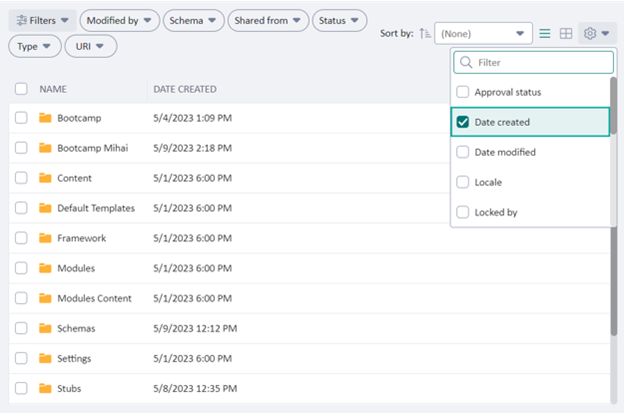Image resolution: width=624 pixels, height=413 pixels.
Task: Open the Filters menu button
Action: click(x=43, y=21)
